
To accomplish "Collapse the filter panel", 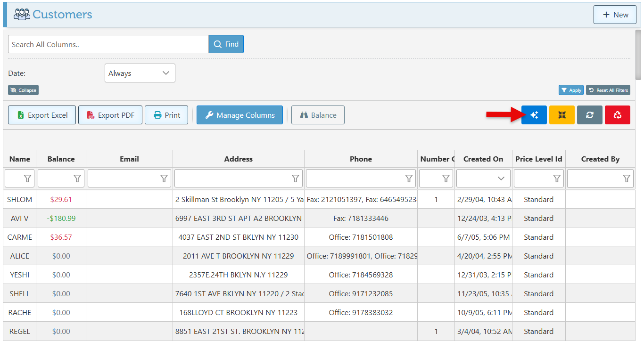I will [23, 90].
